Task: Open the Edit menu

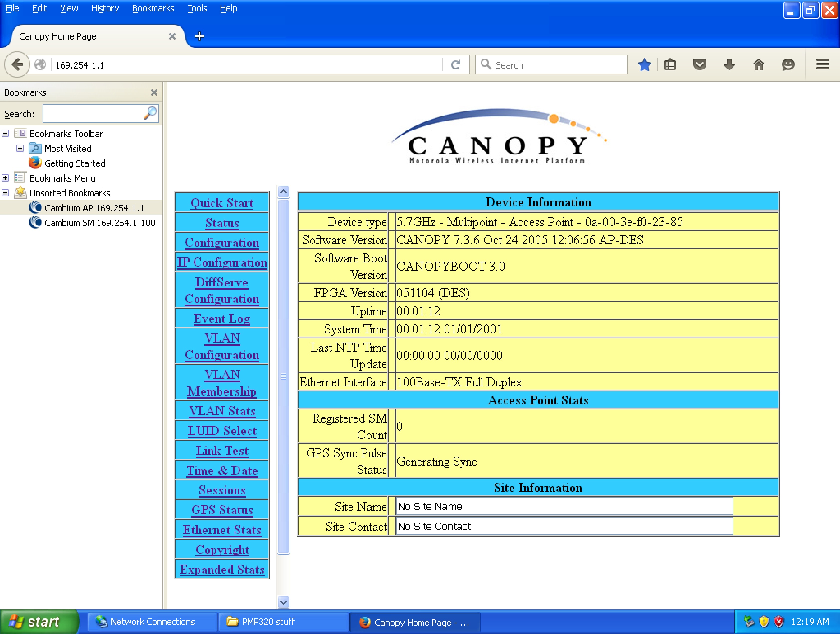Action: (39, 8)
